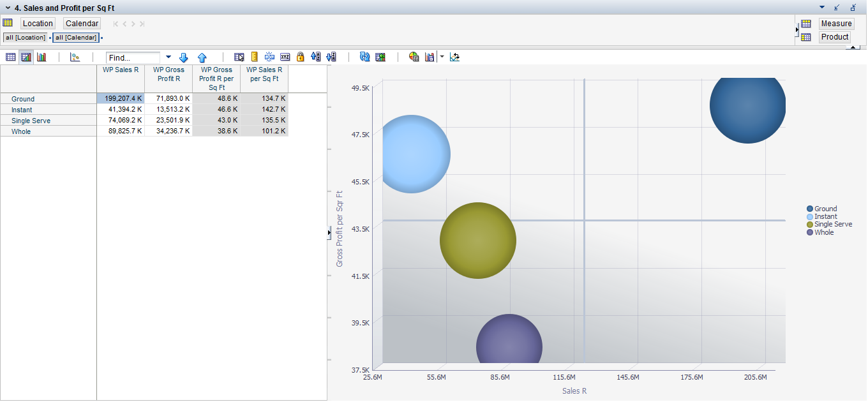Click the all [Calendar] filter chip
The height and width of the screenshot is (402, 868).
[x=75, y=37]
